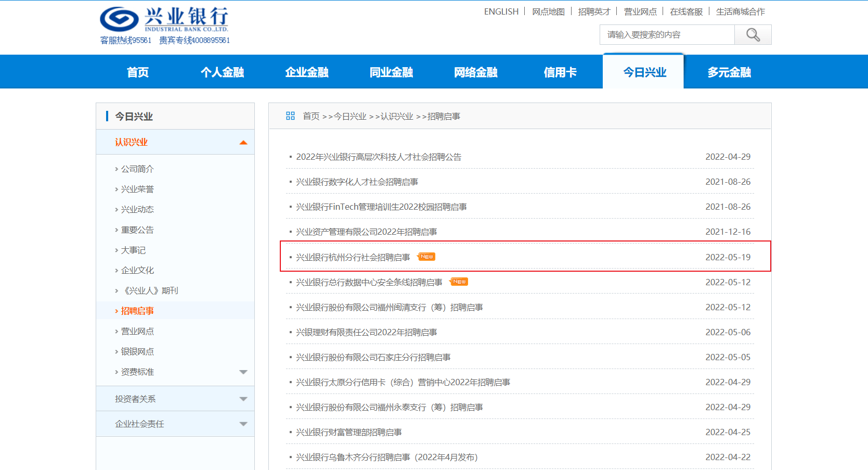Click the NEW badge beside 杭州分行社会招聘启事
This screenshot has height=470, width=868.
click(427, 257)
